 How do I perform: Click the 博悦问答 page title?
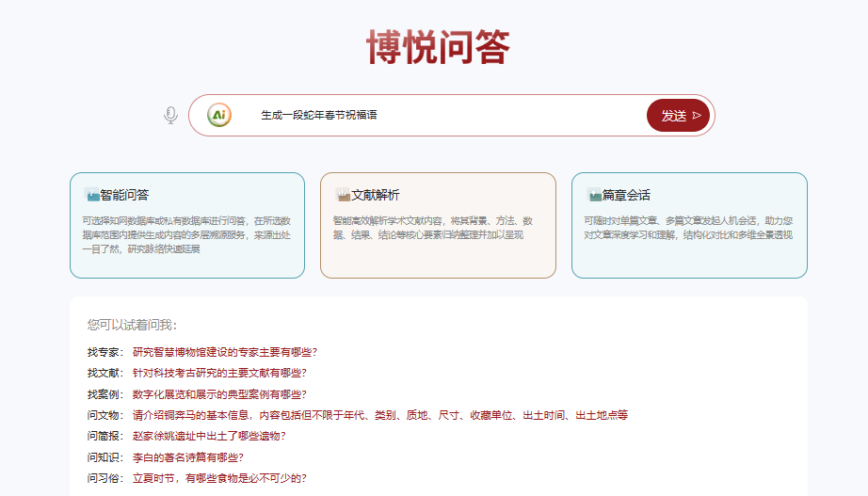[x=438, y=47]
